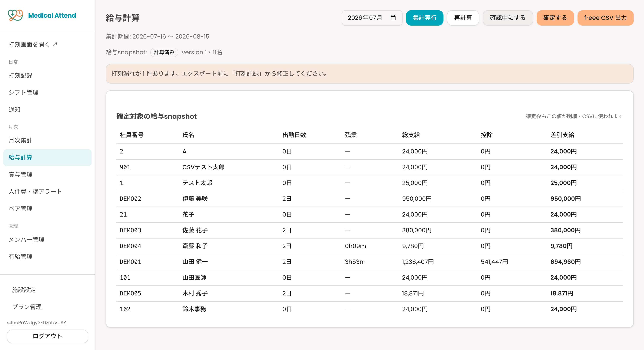Image resolution: width=644 pixels, height=350 pixels.
Task: Click employee number DEM003
Action: point(130,230)
